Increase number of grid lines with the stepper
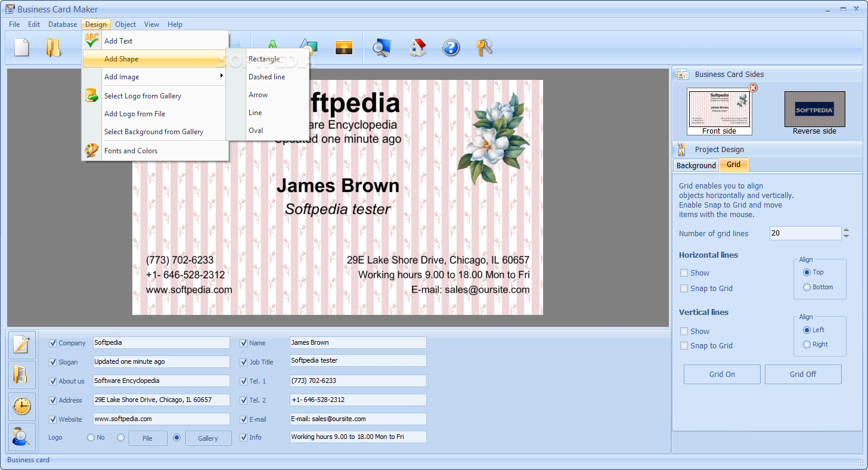The width and height of the screenshot is (868, 470). click(x=846, y=230)
